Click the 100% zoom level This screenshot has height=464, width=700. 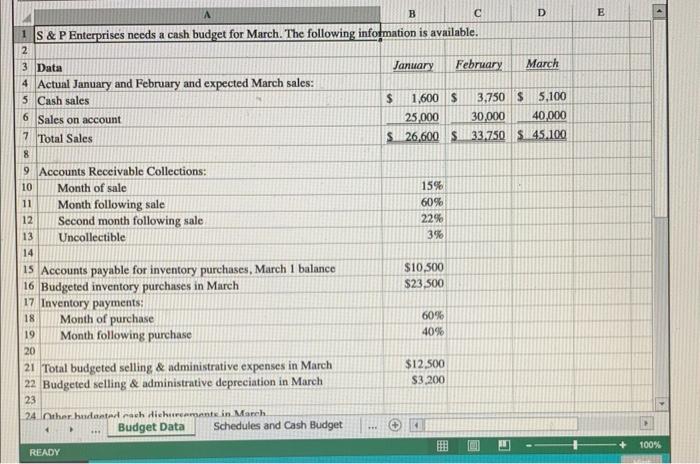[x=650, y=445]
